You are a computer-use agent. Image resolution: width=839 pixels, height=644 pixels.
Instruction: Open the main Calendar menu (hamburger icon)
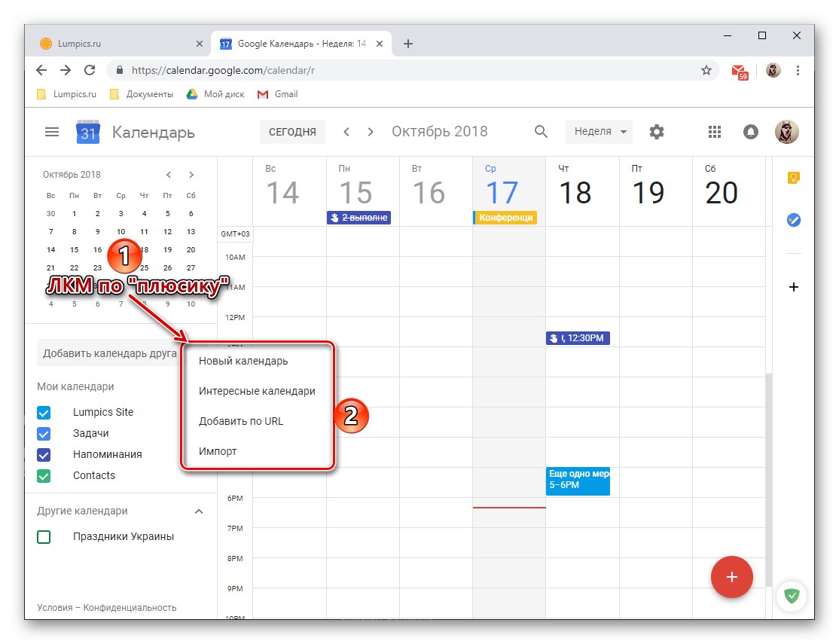51,131
